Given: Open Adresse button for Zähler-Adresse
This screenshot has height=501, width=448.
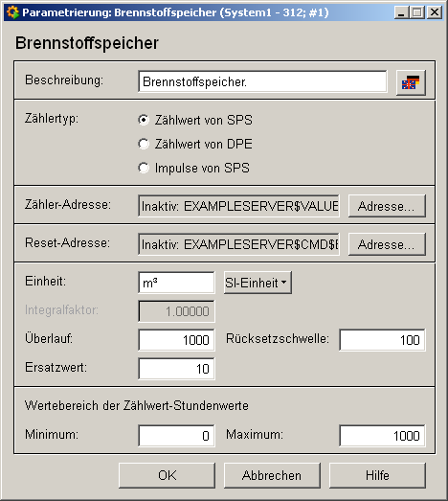Looking at the screenshot, I should click(x=387, y=206).
